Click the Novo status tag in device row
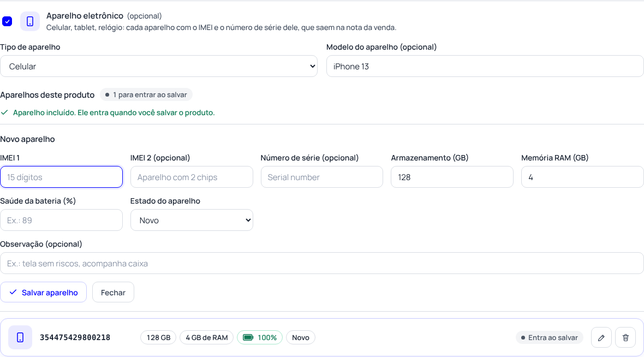 pyautogui.click(x=301, y=338)
